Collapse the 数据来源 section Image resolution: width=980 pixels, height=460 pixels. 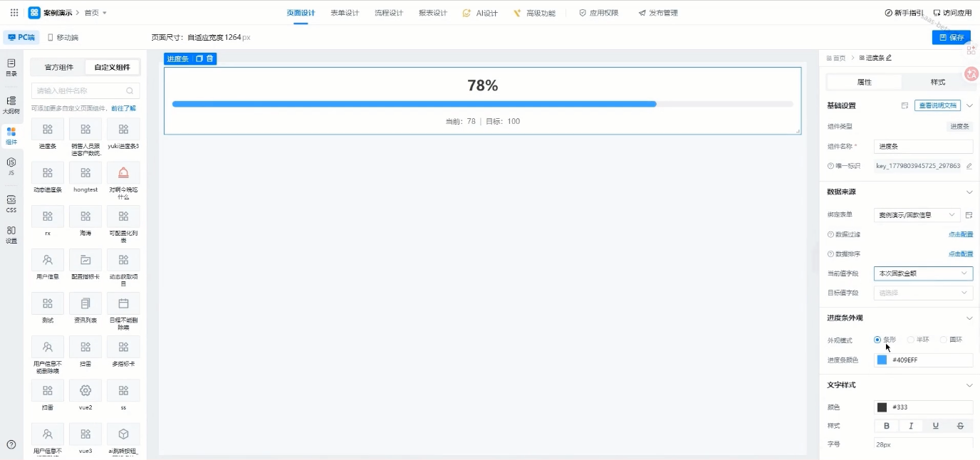click(969, 192)
